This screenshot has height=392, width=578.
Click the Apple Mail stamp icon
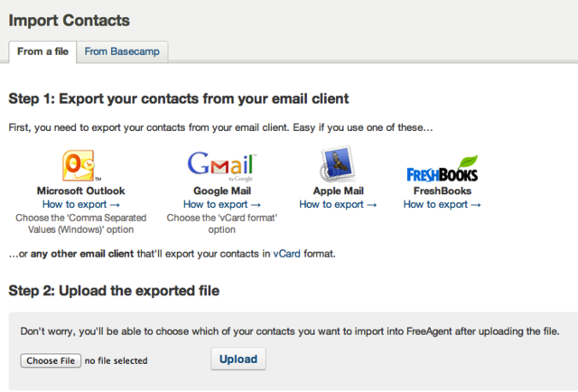(337, 165)
